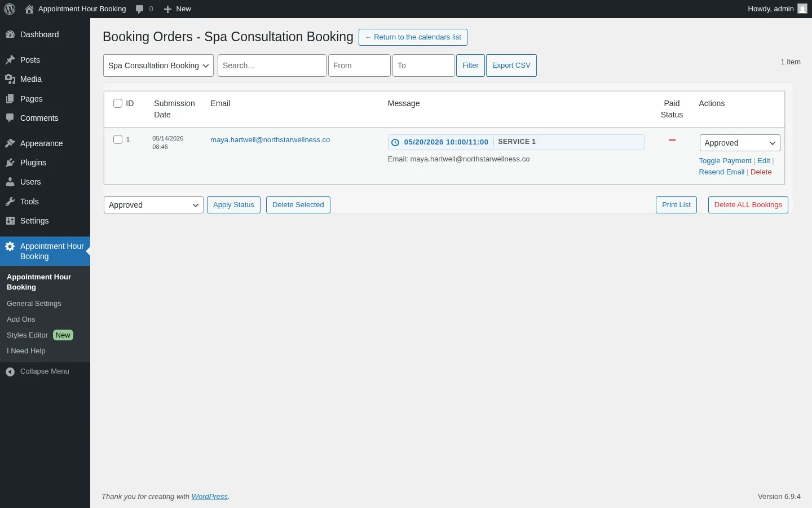Image resolution: width=812 pixels, height=508 pixels.
Task: Open the Spa Consultation Booking calendar dropdown
Action: tap(158, 65)
